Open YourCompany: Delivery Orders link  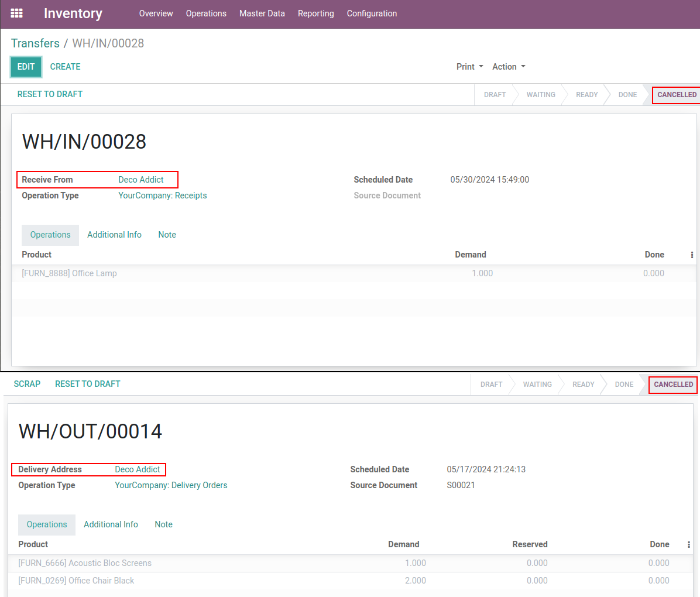[x=171, y=485]
